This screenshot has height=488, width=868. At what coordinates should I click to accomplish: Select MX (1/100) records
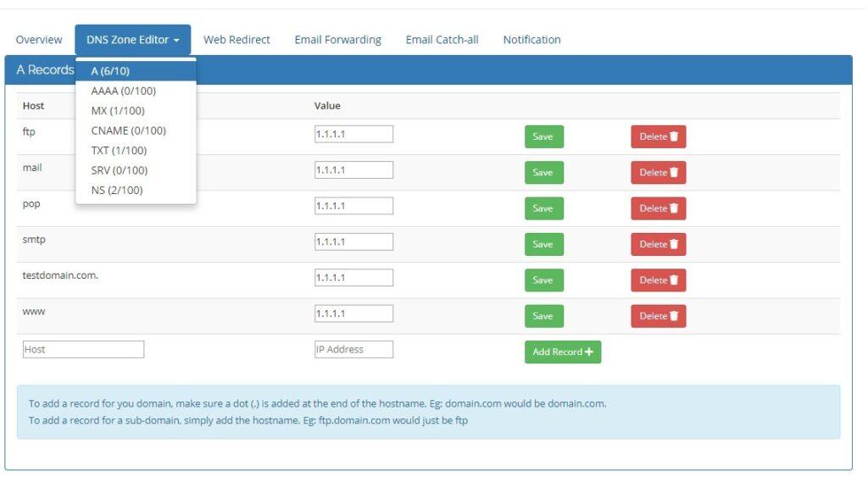tap(136, 111)
